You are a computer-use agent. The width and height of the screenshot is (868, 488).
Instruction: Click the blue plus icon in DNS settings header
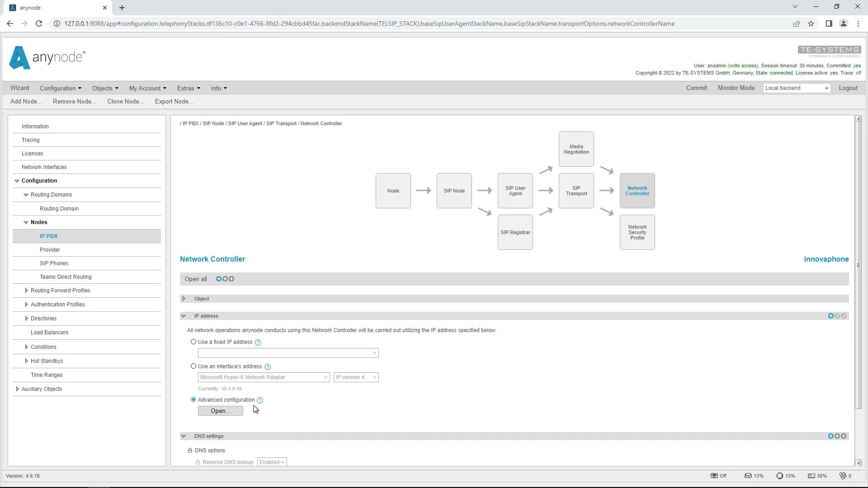(831, 436)
